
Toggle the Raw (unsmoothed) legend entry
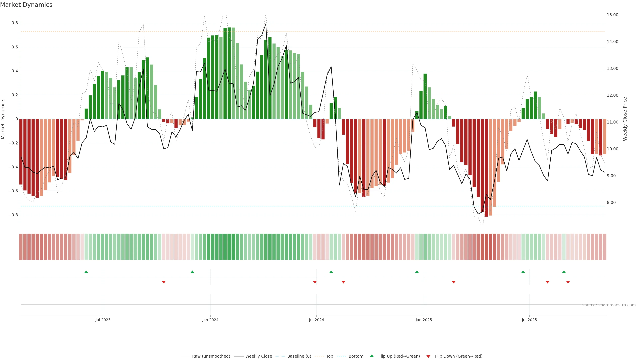211,356
